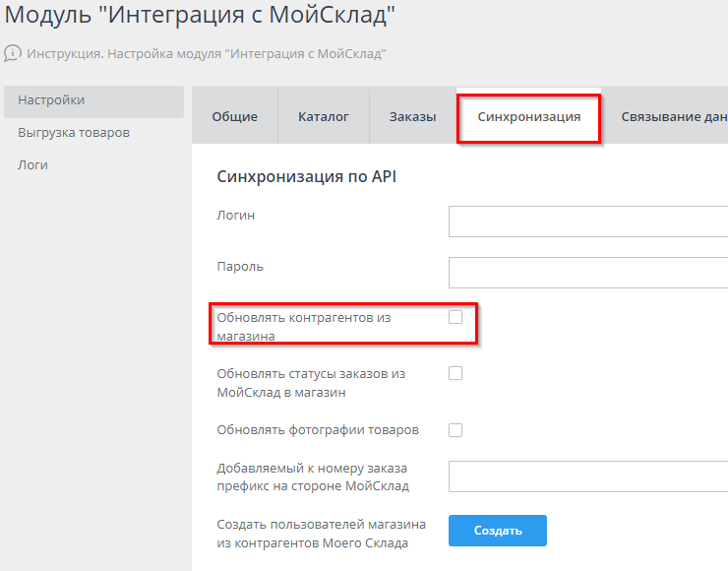Focus the Пароль input field

coord(587,273)
